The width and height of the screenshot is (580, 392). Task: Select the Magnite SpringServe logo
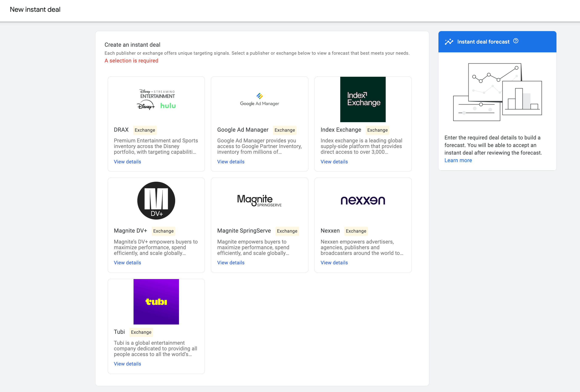[x=260, y=201]
